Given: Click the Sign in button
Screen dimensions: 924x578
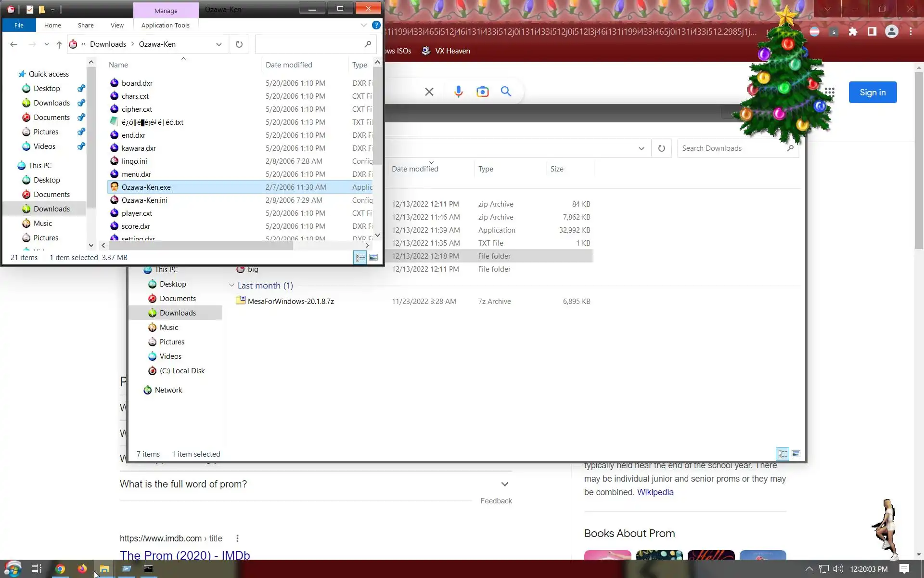Looking at the screenshot, I should point(872,92).
